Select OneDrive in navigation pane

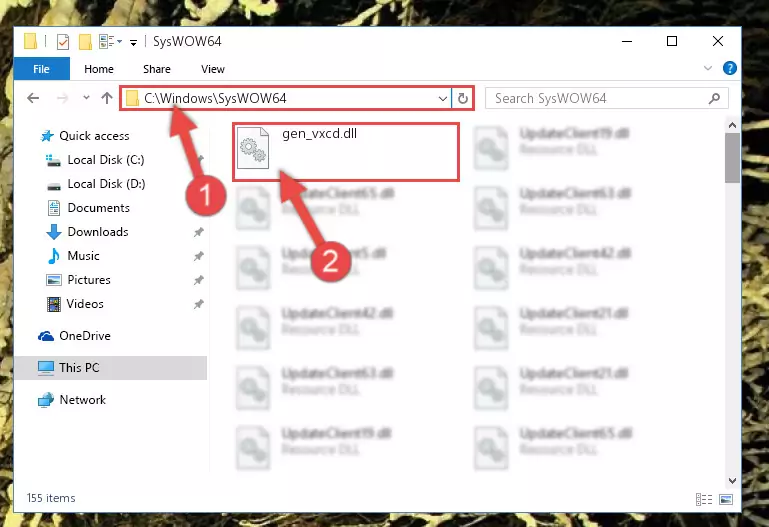[84, 336]
